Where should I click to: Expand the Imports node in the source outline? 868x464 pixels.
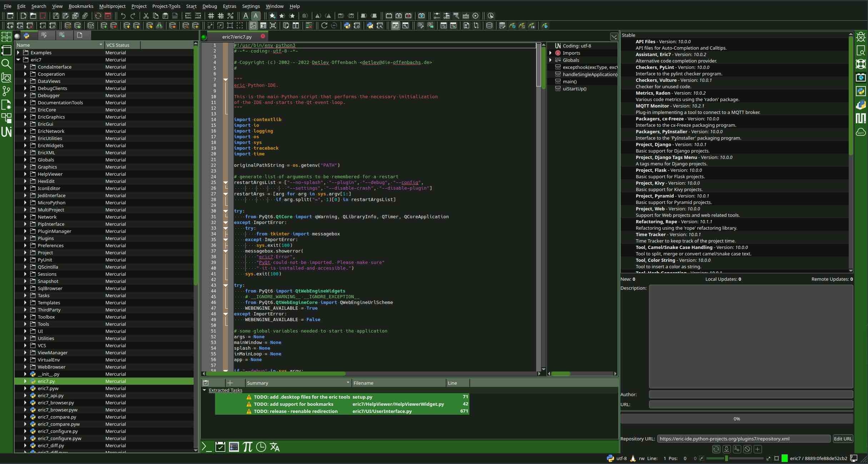click(550, 53)
